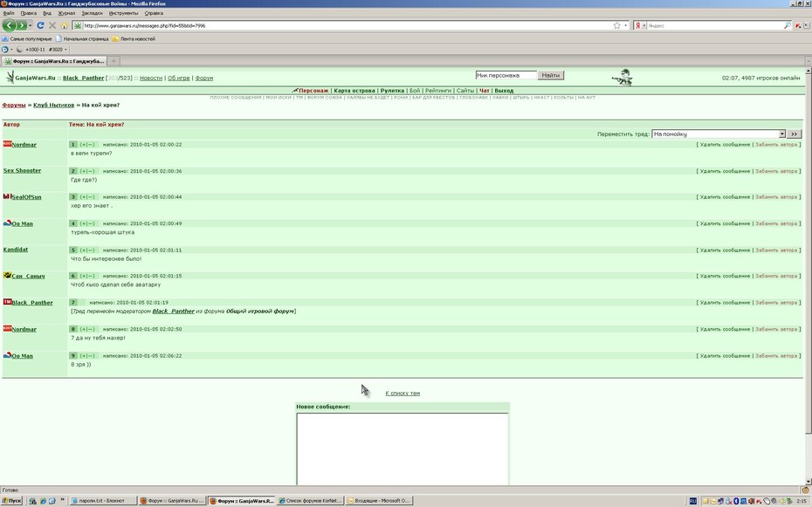
Task: Open the Рулетка navigation link
Action: tap(392, 91)
